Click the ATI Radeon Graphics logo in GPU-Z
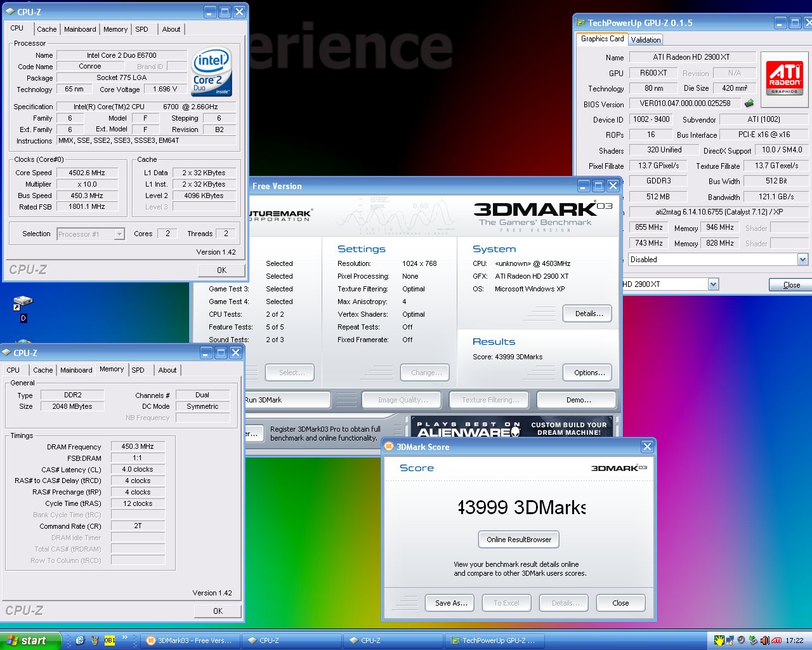 click(x=784, y=78)
